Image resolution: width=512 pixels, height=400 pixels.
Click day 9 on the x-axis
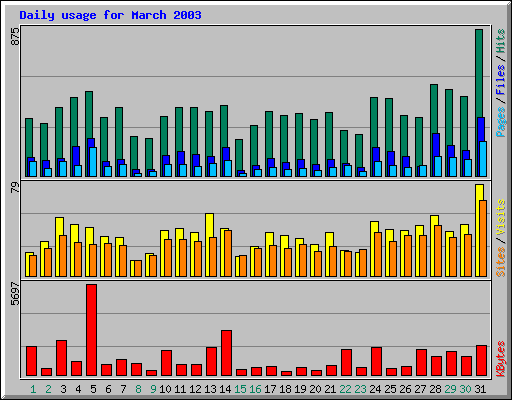(x=153, y=389)
